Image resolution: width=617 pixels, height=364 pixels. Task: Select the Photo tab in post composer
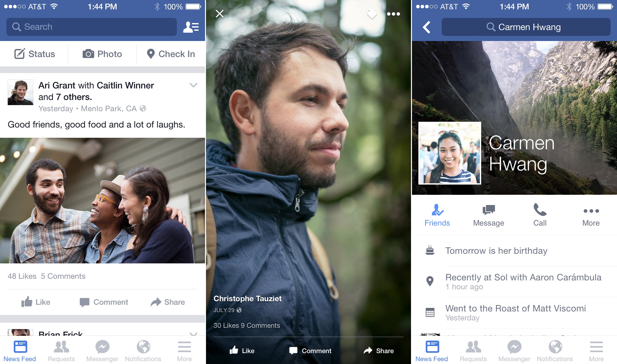pos(102,54)
